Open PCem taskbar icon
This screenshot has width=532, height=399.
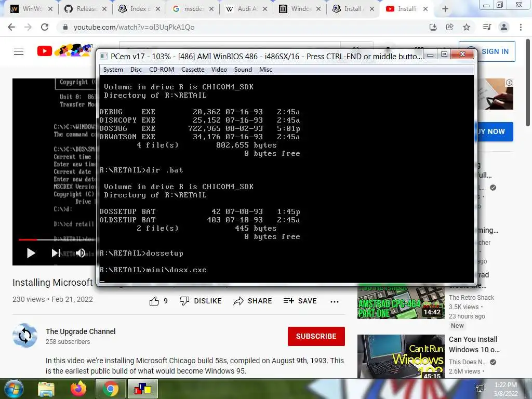click(x=143, y=389)
